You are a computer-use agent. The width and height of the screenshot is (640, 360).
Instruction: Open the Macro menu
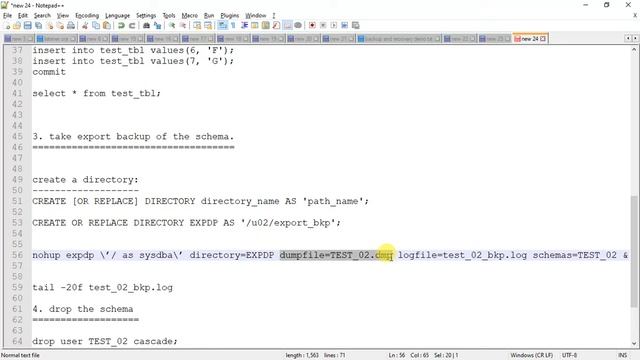(189, 16)
